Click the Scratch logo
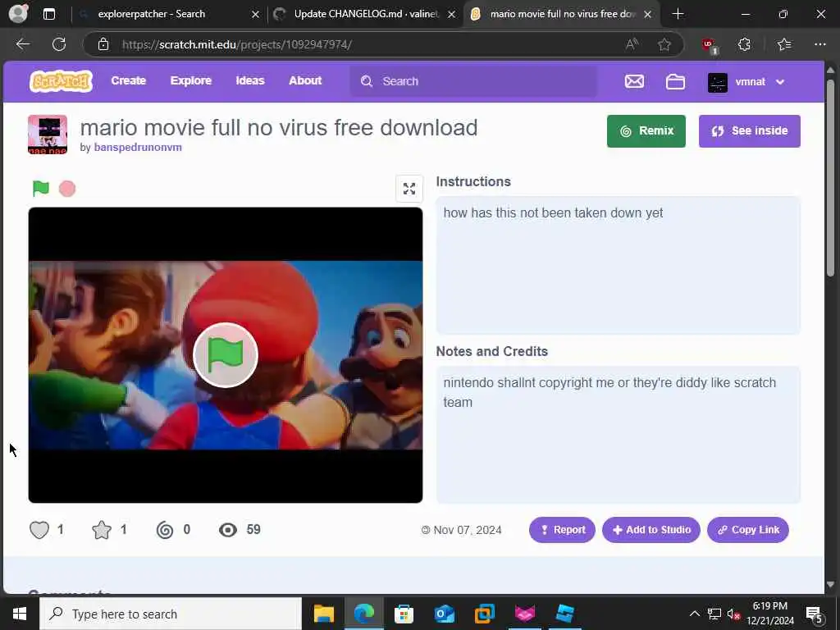Image resolution: width=840 pixels, height=630 pixels. click(x=61, y=81)
